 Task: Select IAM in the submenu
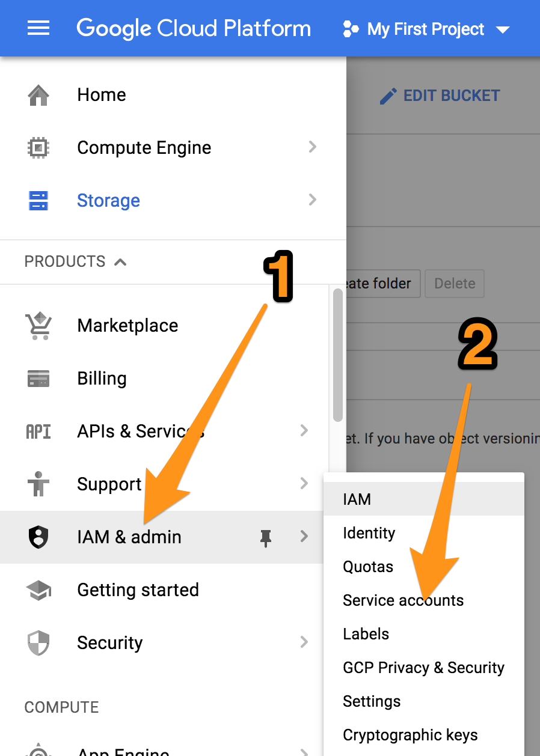click(x=424, y=499)
